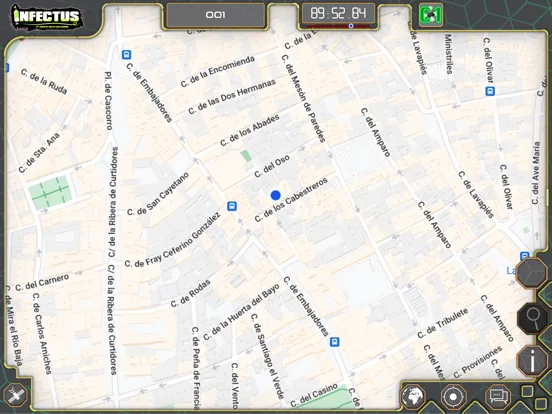This screenshot has width=552, height=414.
Task: Select the Ministriles street label
Action: (448, 54)
